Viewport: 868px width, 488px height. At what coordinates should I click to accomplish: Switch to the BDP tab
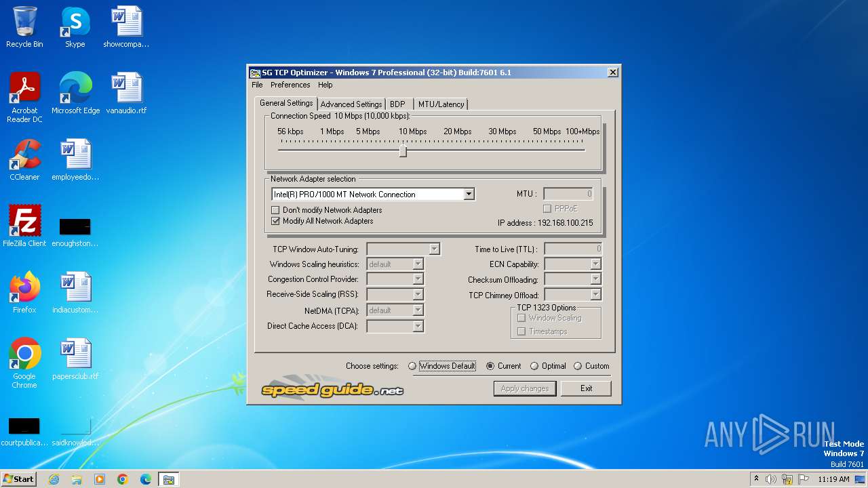click(x=397, y=104)
